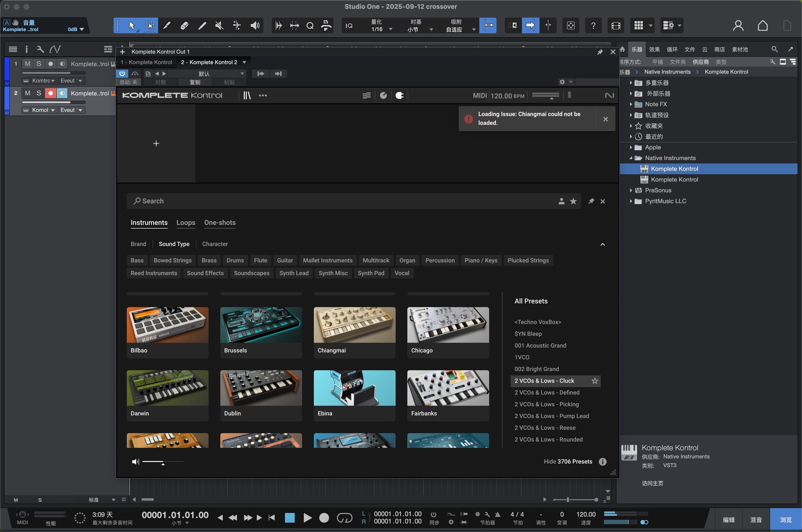Image resolution: width=802 pixels, height=532 pixels.
Task: Toggle the metronome in transport
Action: click(x=497, y=514)
